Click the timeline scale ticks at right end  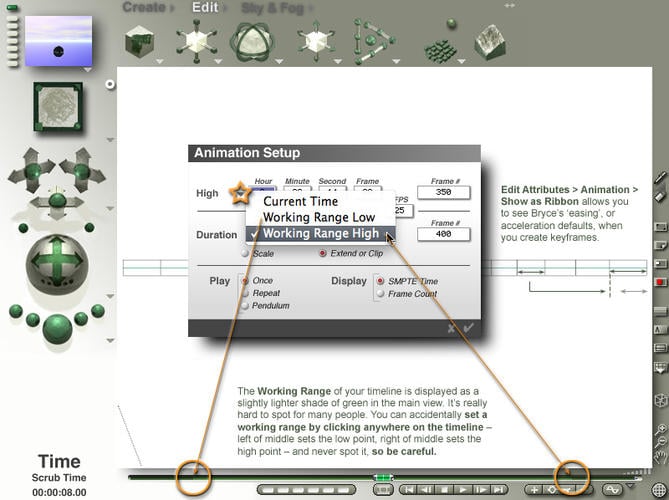(x=636, y=472)
